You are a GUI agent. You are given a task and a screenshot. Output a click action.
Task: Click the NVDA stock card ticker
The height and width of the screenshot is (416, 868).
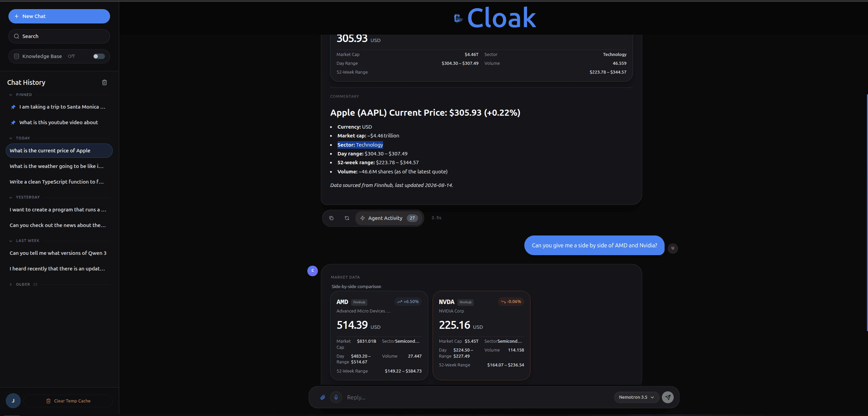pyautogui.click(x=447, y=302)
